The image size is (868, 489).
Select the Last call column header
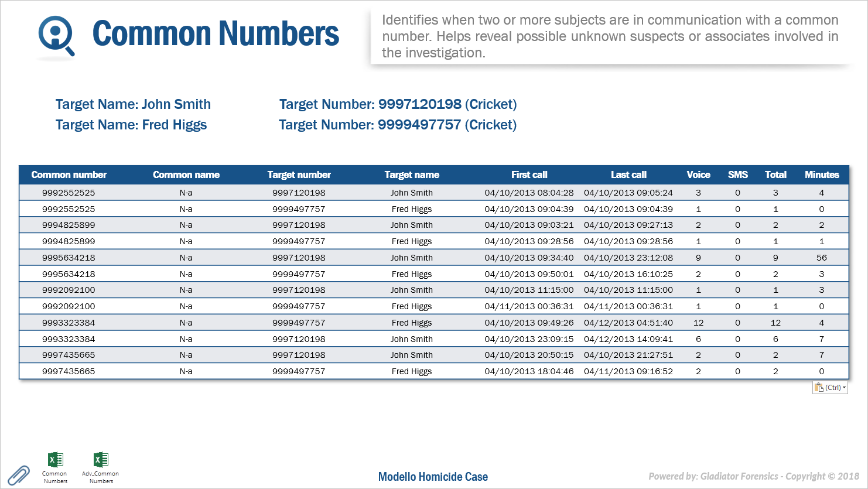click(x=628, y=175)
